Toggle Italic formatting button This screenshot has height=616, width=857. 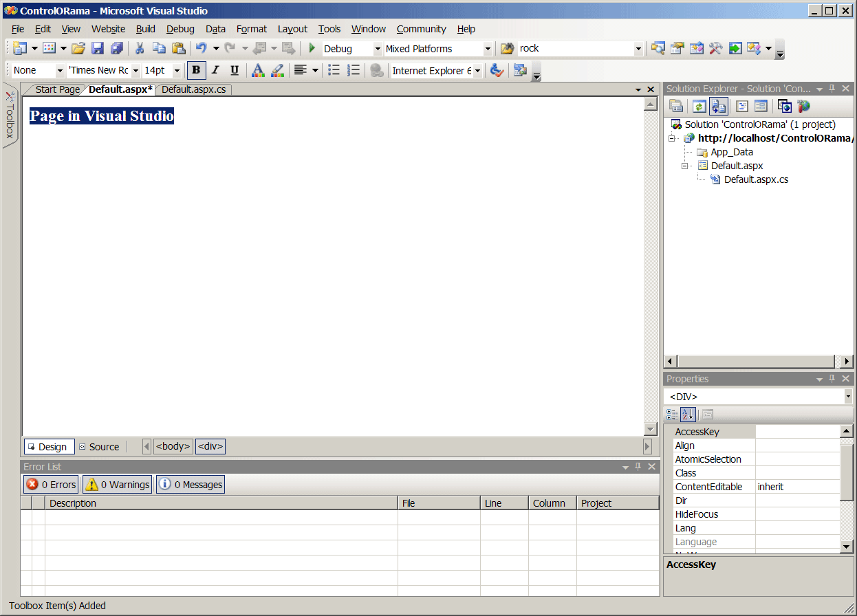click(215, 70)
